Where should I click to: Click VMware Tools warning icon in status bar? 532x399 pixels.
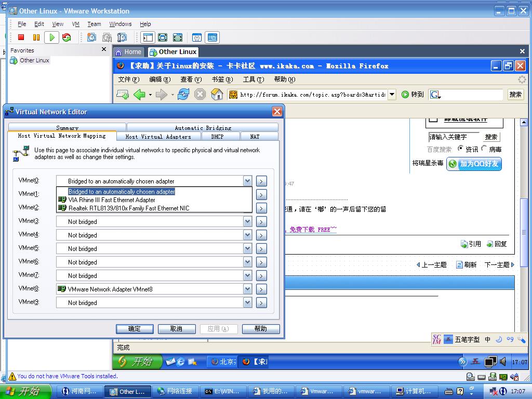pos(12,376)
